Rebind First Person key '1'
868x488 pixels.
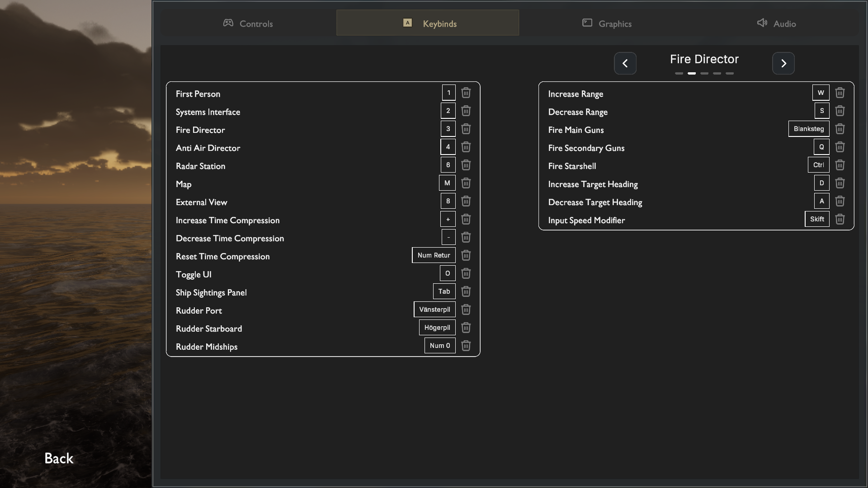(x=448, y=93)
